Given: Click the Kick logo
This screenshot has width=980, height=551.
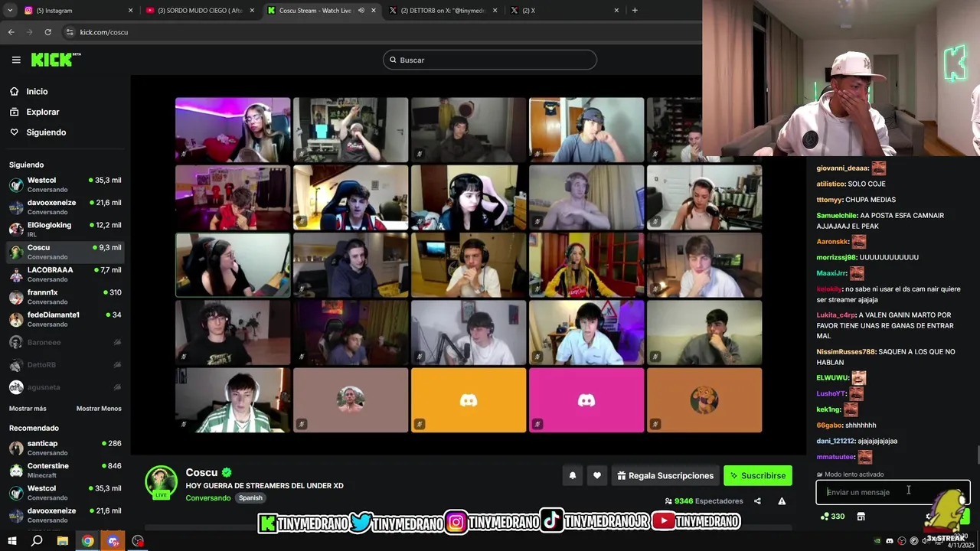Looking at the screenshot, I should [x=56, y=60].
